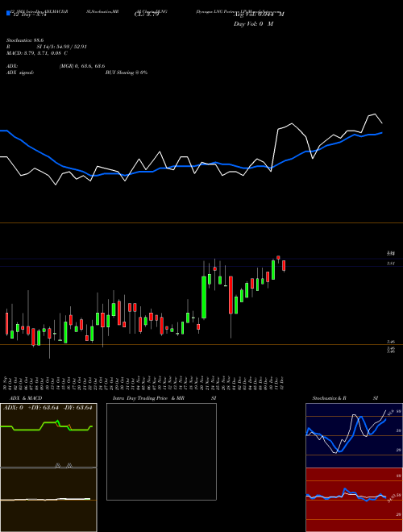The width and height of the screenshot is (403, 532).
Task: Click the '(MGR) 0, 63.6, 63.6' ADX values
Action: coord(82,66)
